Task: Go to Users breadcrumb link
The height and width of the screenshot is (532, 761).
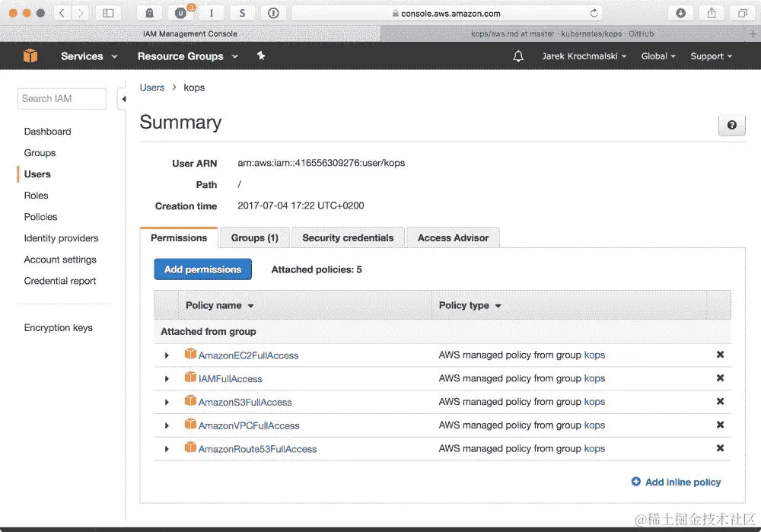Action: coord(152,88)
